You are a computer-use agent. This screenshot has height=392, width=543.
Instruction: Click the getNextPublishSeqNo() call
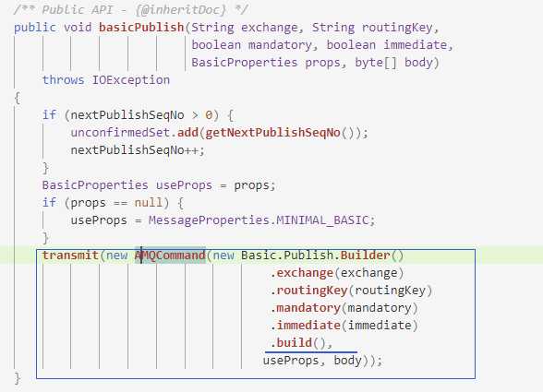pyautogui.click(x=279, y=133)
